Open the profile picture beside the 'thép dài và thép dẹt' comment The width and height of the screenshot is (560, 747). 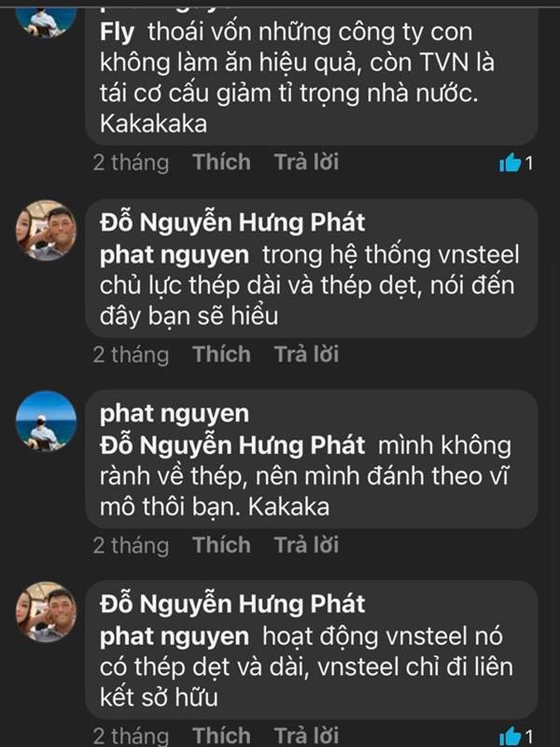coord(47,230)
